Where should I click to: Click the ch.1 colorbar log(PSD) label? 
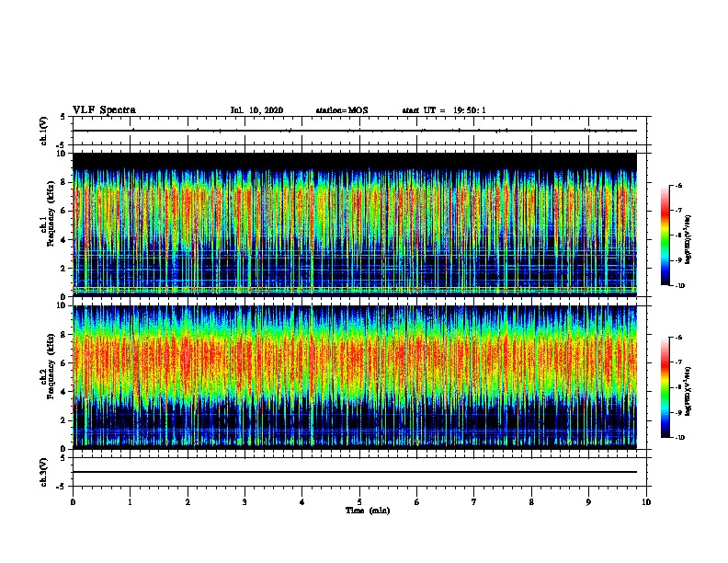(x=688, y=239)
